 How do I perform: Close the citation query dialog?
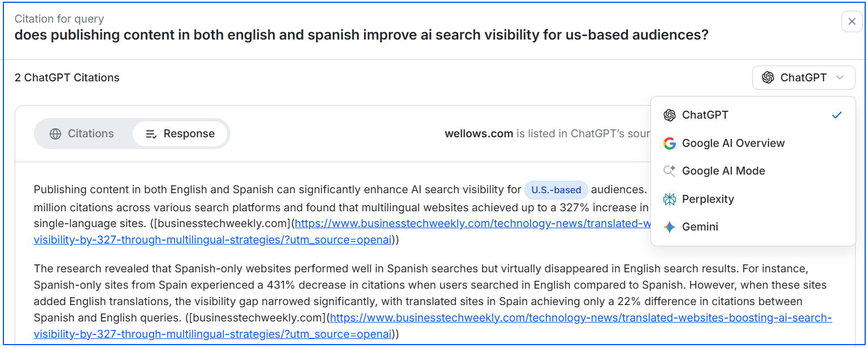852,21
